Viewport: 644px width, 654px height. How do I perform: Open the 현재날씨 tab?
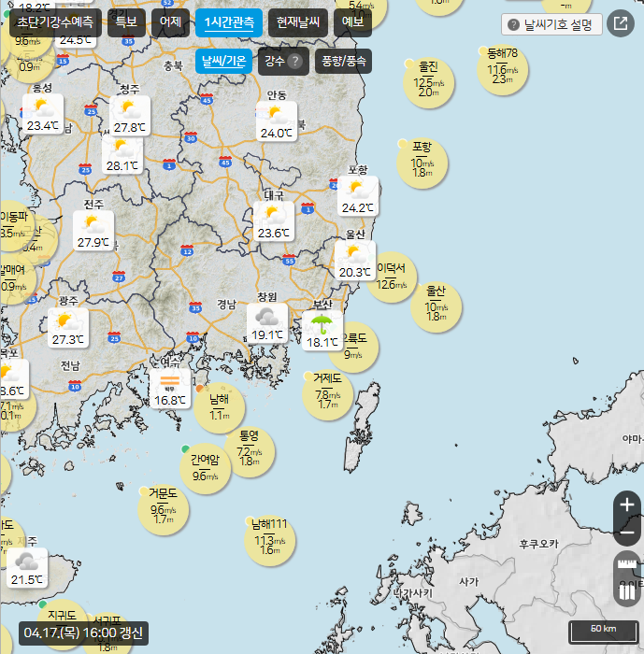[298, 22]
